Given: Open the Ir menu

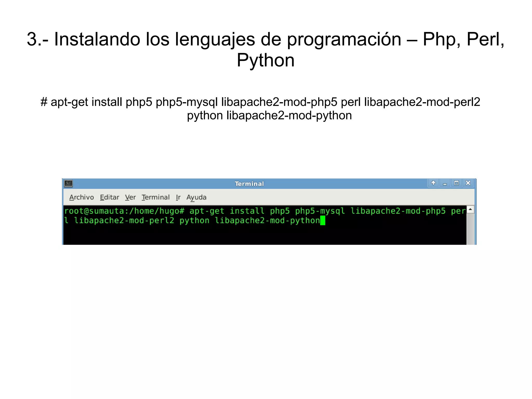Looking at the screenshot, I should (178, 197).
